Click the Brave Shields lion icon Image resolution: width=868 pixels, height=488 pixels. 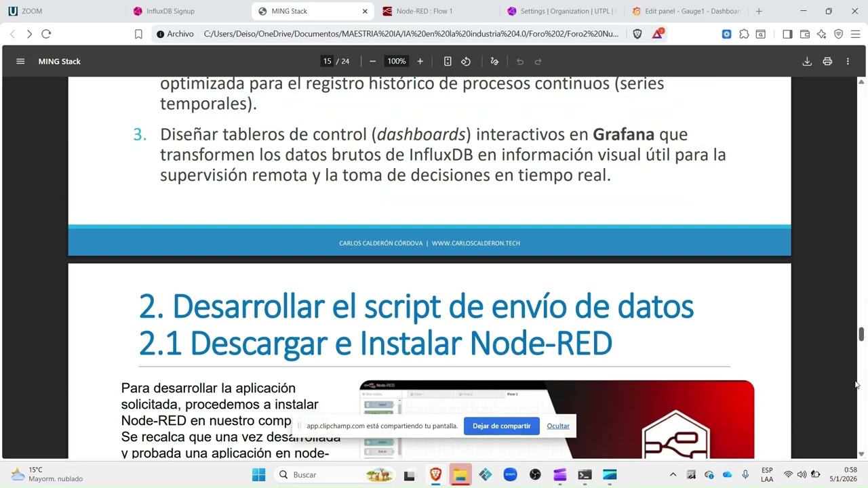637,34
